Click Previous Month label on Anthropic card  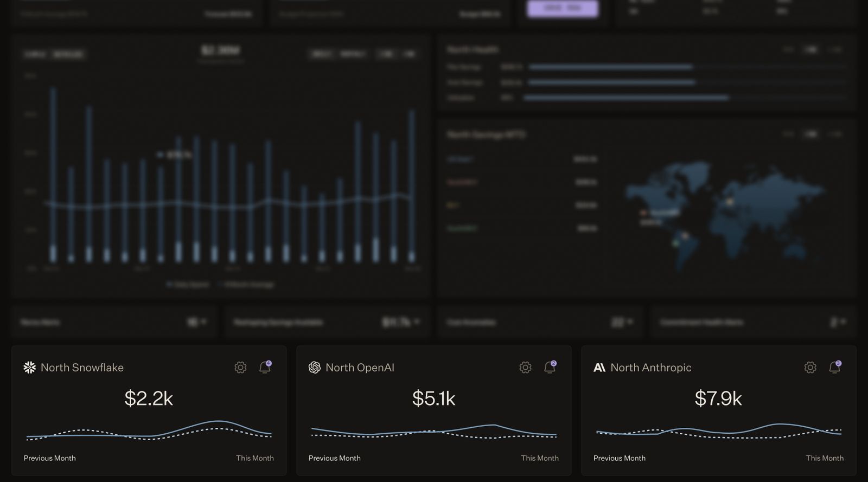point(620,458)
